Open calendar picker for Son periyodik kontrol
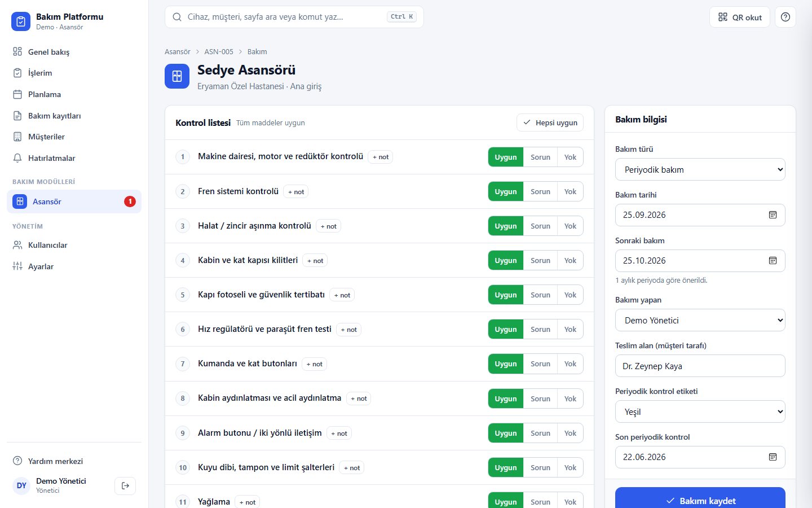The width and height of the screenshot is (812, 508). click(x=773, y=457)
